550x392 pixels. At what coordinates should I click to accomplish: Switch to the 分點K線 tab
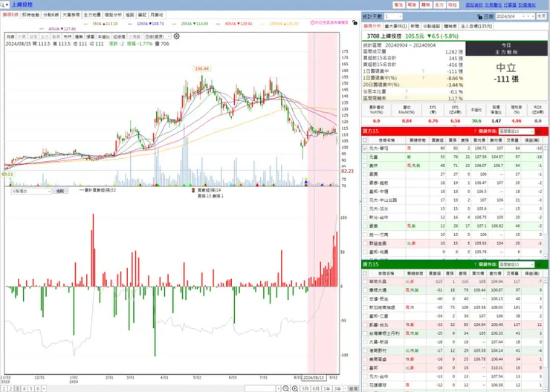pos(51,15)
